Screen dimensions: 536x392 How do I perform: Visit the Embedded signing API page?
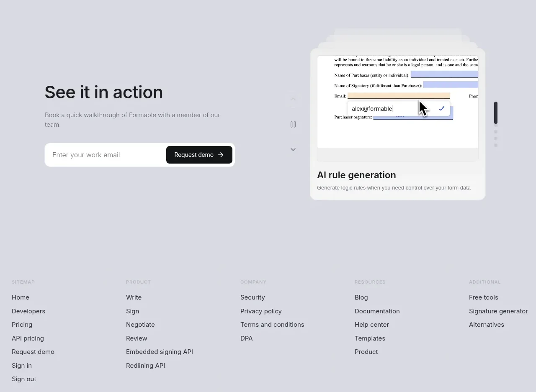pyautogui.click(x=160, y=352)
